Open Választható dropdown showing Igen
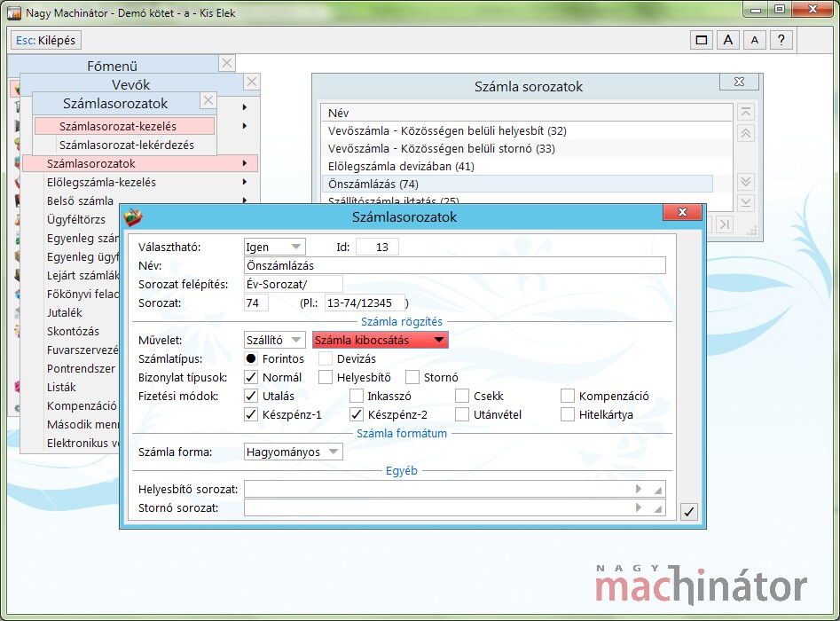 275,247
